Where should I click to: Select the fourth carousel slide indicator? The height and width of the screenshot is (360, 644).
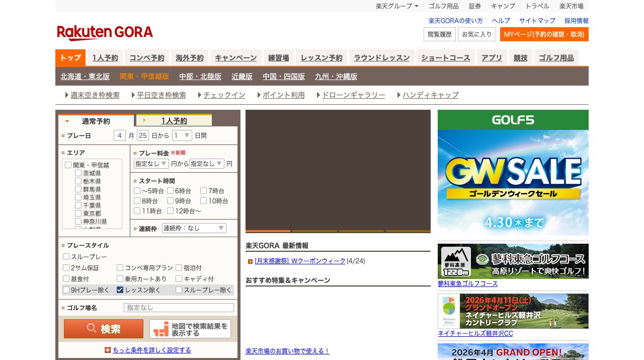(408, 231)
